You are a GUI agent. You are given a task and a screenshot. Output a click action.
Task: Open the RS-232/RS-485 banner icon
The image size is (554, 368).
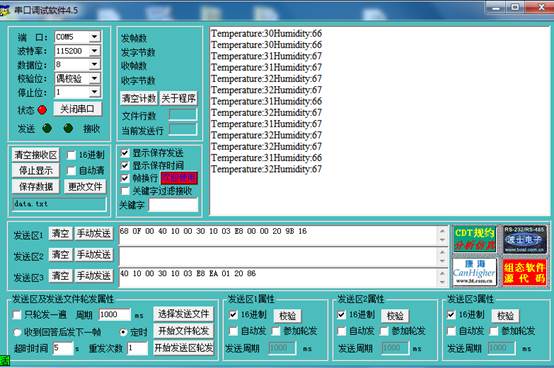524,239
